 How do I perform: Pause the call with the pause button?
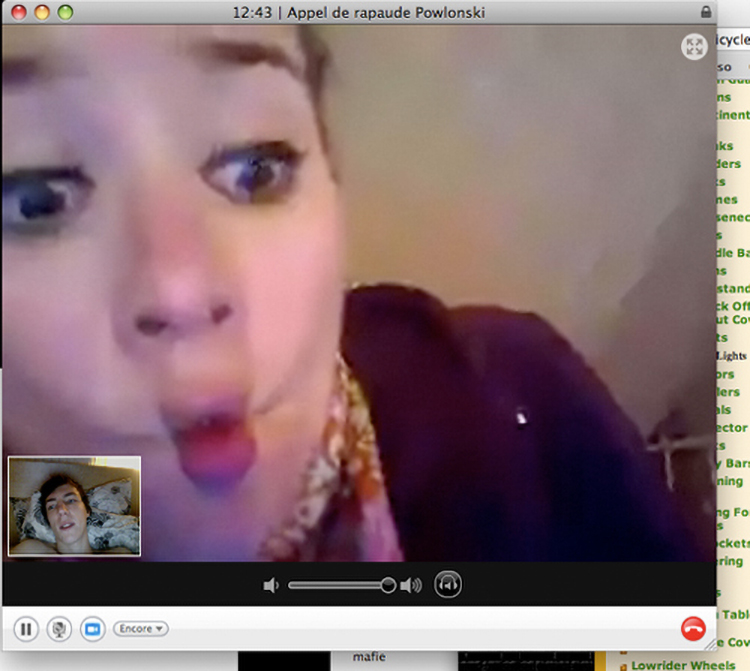click(26, 629)
